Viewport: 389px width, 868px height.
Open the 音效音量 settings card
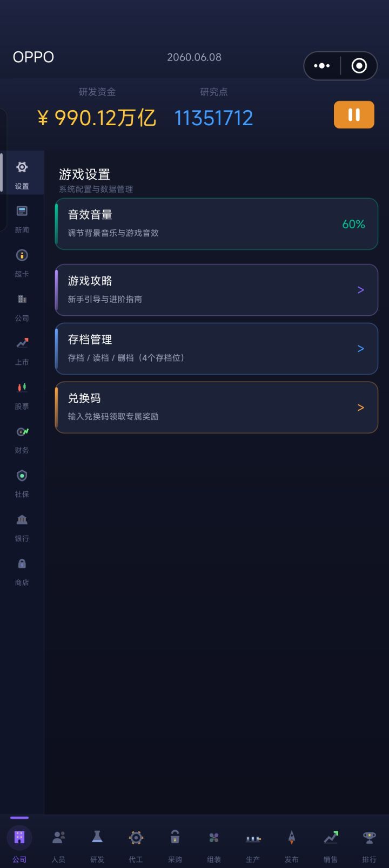(217, 224)
